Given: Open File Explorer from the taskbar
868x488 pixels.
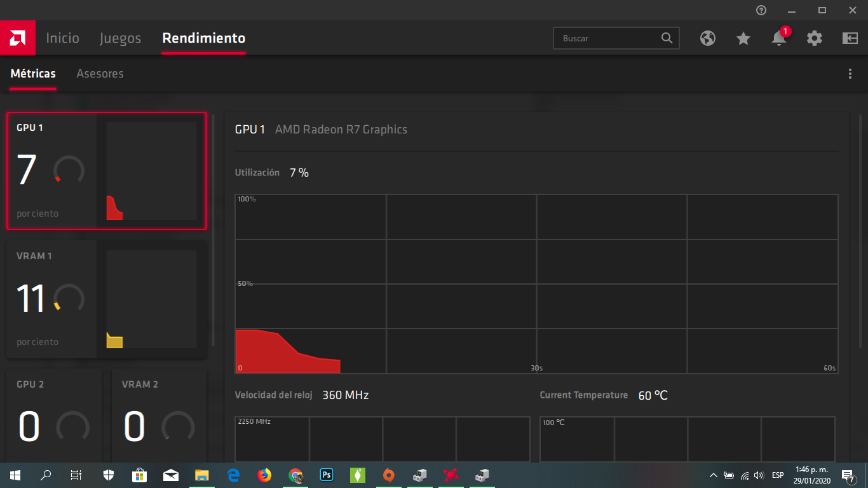Looking at the screenshot, I should (x=201, y=475).
